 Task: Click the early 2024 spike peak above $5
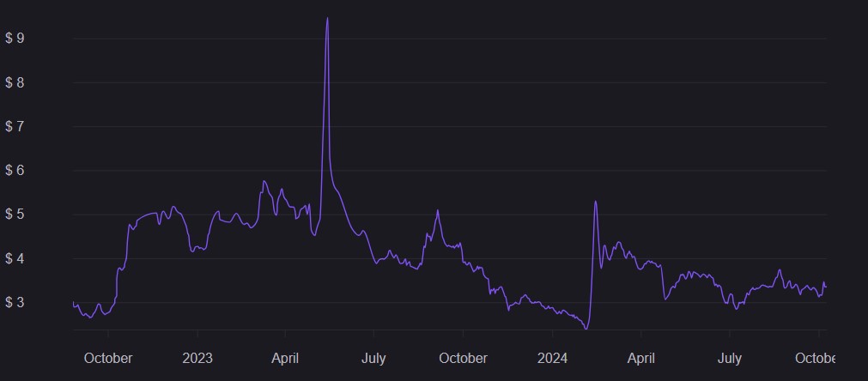[595, 202]
